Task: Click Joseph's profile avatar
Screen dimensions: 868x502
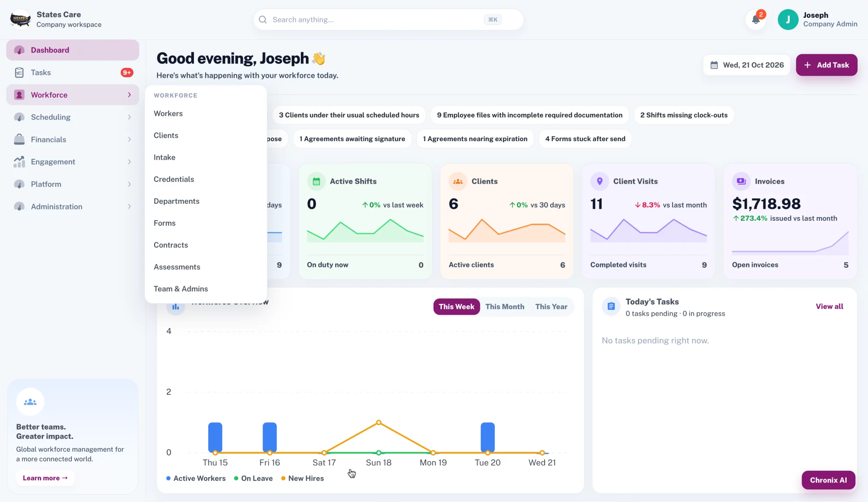Action: 788,20
